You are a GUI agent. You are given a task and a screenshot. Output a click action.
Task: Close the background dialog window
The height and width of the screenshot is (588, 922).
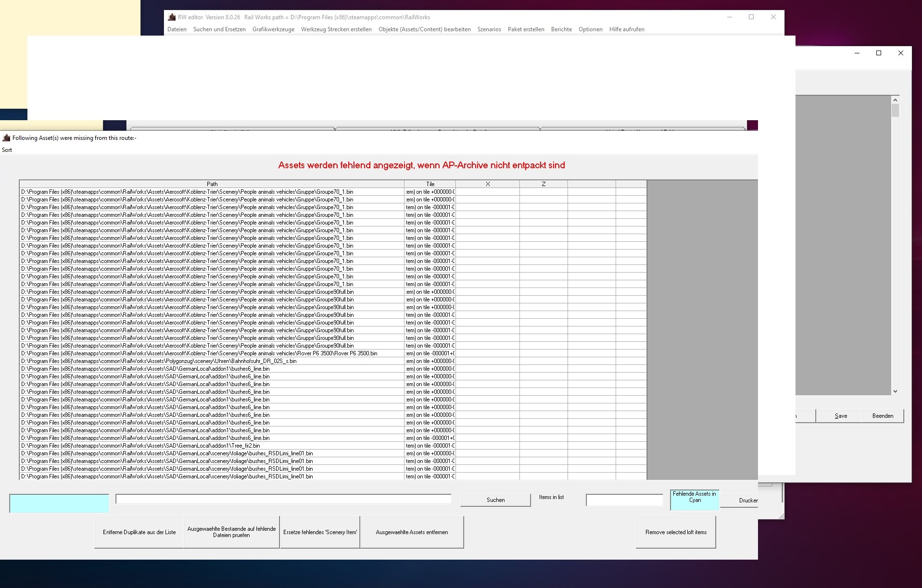tap(901, 53)
